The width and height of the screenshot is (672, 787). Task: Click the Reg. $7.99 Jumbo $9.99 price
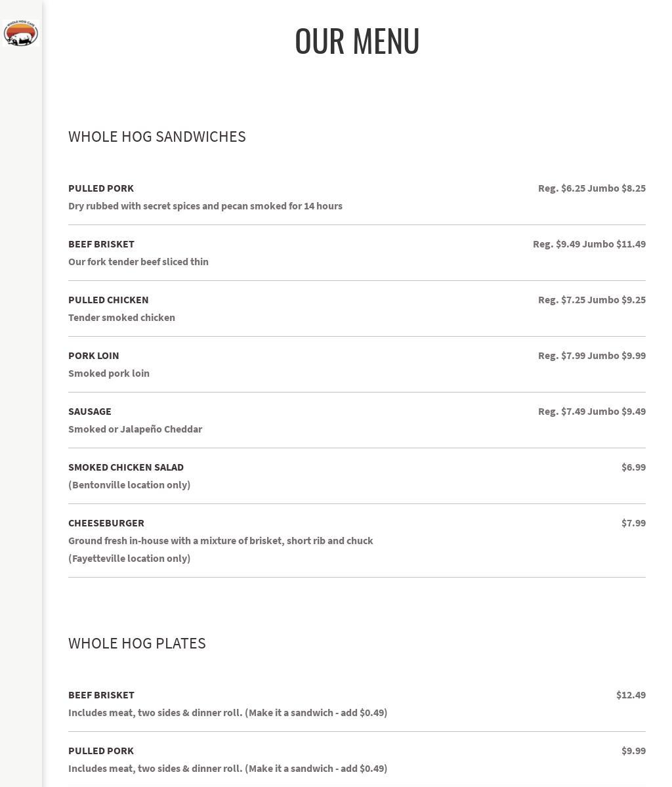pyautogui.click(x=591, y=356)
